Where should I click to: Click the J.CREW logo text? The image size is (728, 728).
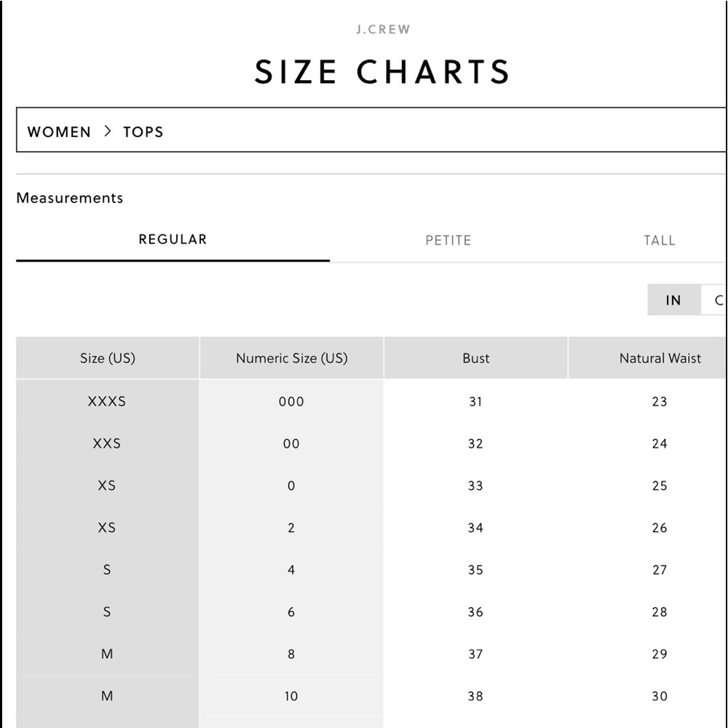click(383, 29)
